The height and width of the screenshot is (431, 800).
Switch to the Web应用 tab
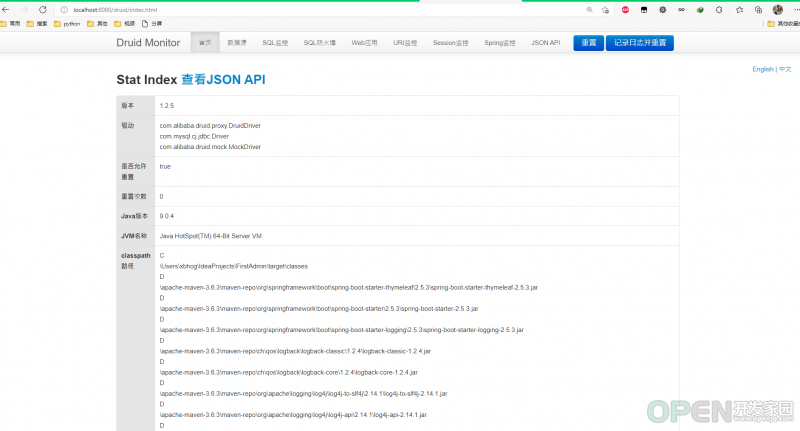point(364,43)
